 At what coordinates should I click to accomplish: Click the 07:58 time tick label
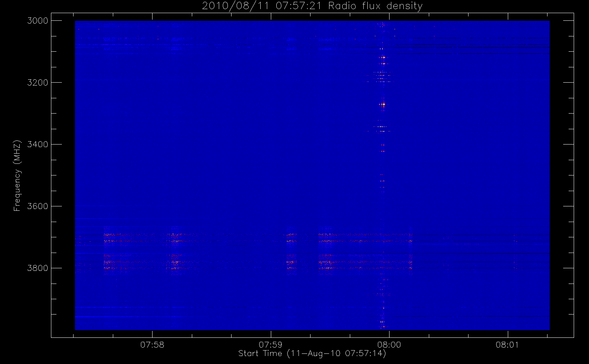[152, 345]
